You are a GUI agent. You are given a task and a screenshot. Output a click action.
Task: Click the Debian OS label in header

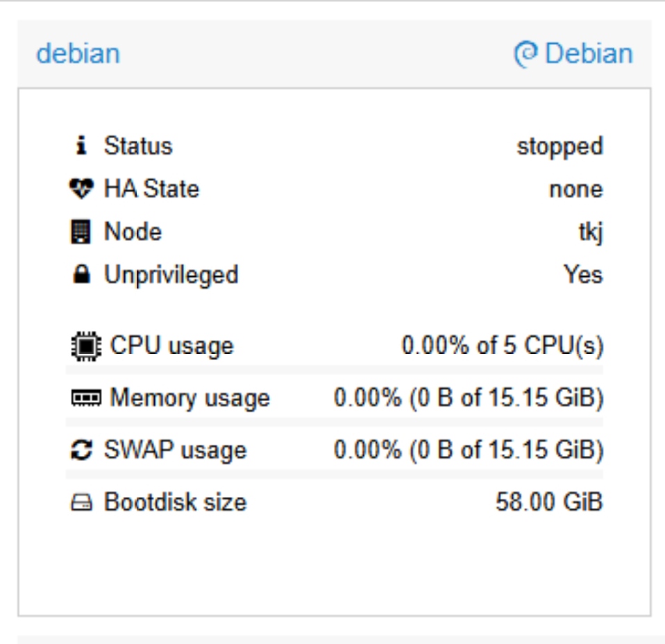(x=589, y=54)
